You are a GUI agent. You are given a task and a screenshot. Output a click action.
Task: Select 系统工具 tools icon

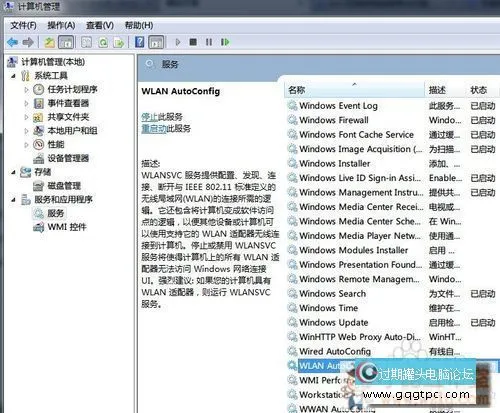(x=25, y=76)
